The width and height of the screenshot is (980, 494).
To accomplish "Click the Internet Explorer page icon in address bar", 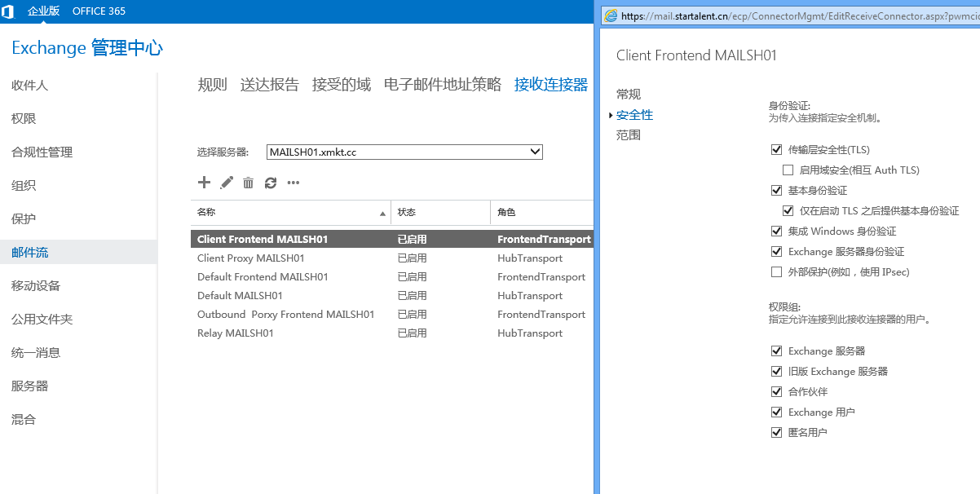I will (x=611, y=15).
